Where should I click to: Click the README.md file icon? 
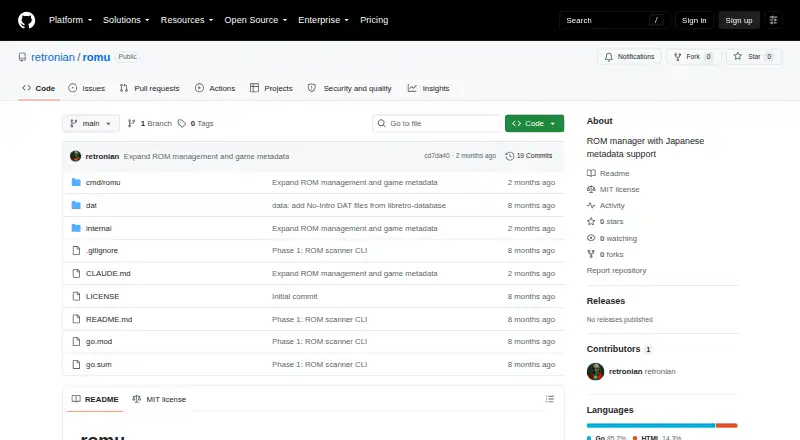point(76,320)
